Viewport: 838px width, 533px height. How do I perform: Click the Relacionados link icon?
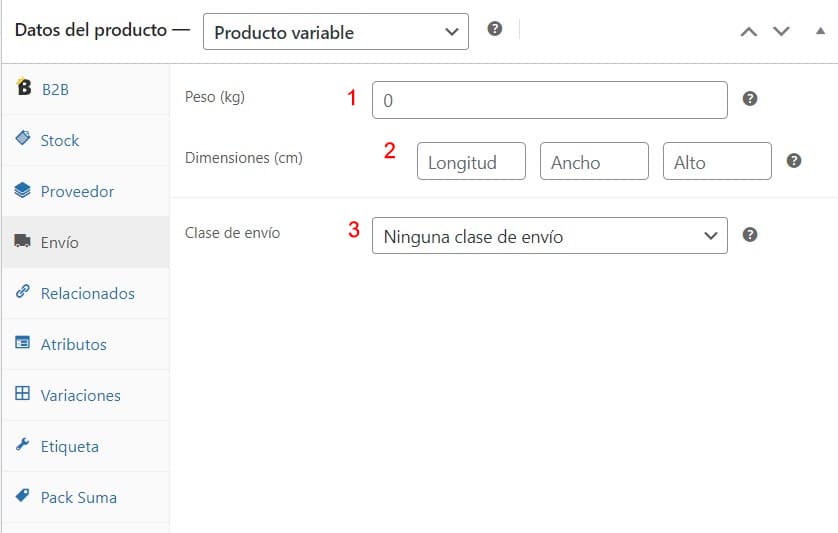tap(22, 291)
